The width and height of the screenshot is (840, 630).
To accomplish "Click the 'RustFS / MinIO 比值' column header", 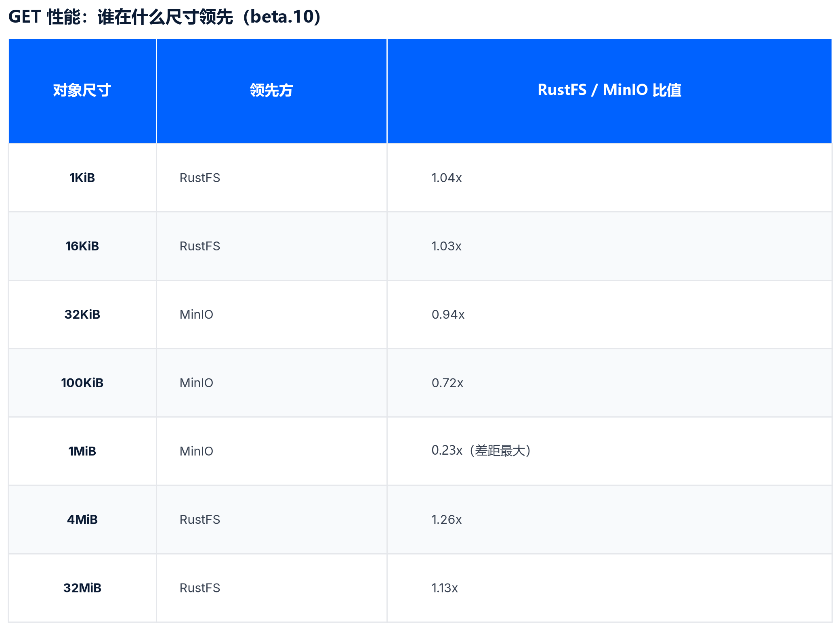I will pos(609,90).
